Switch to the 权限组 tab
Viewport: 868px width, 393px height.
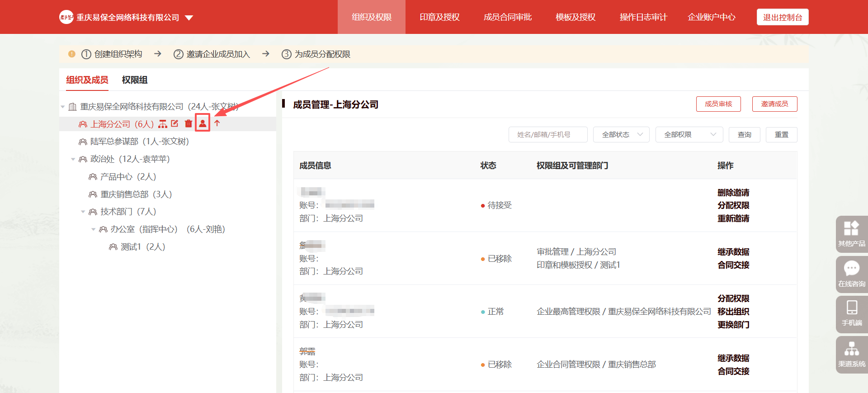(x=134, y=80)
